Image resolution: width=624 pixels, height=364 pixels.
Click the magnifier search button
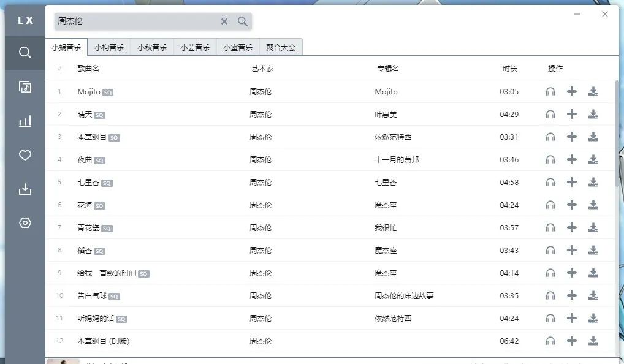(x=242, y=21)
